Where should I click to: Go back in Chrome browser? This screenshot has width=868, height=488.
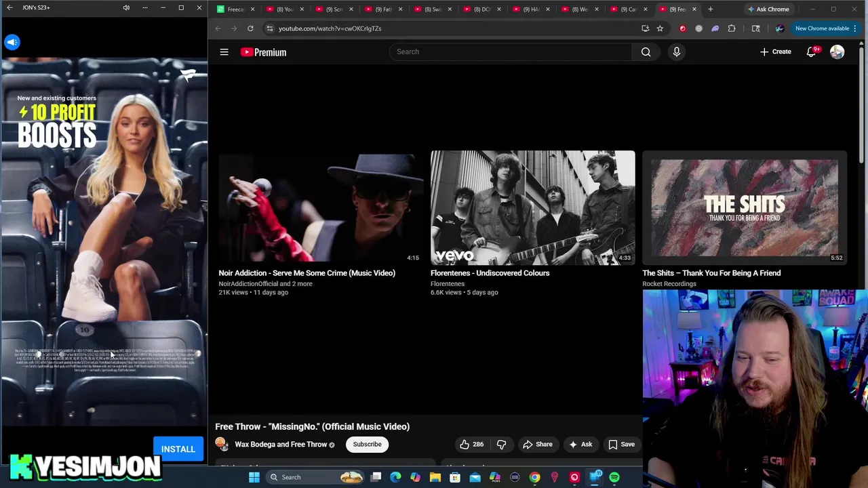coord(218,28)
